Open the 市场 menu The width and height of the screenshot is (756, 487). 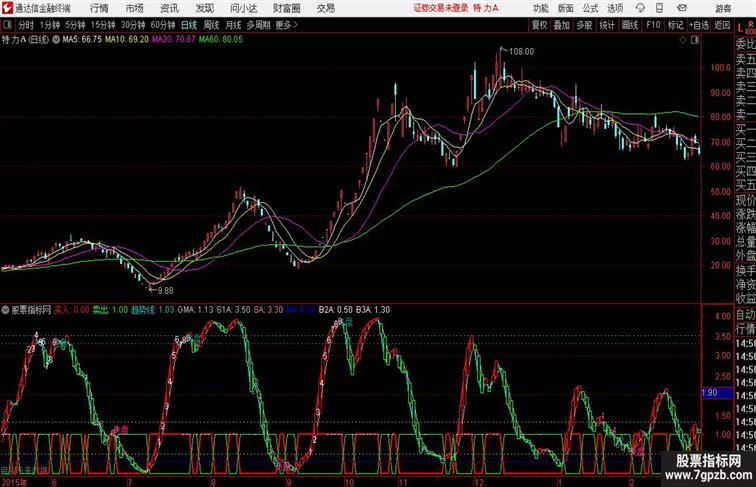pos(135,8)
